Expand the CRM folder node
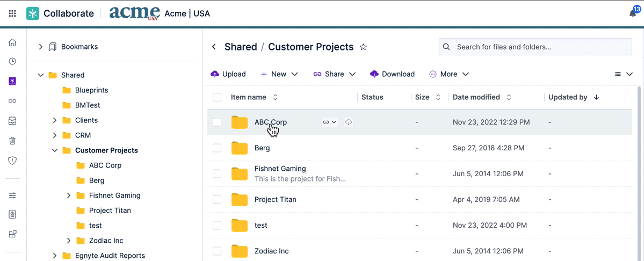Viewport: 644px width, 261px height. coord(55,135)
